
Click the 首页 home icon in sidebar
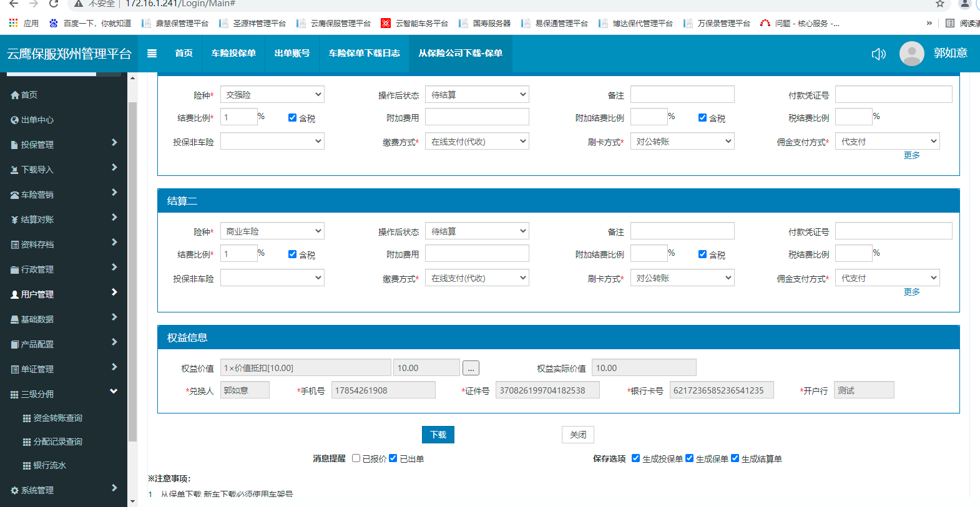(15, 95)
